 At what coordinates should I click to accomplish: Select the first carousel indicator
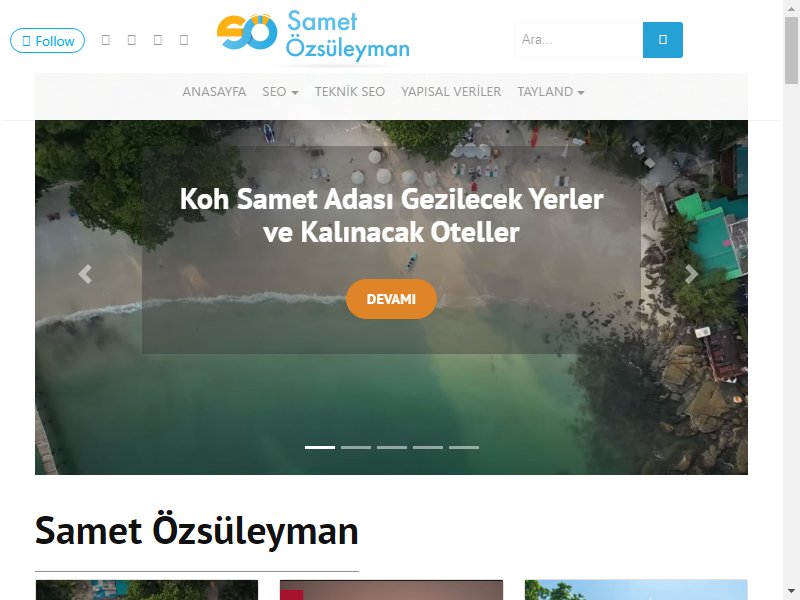coord(320,447)
